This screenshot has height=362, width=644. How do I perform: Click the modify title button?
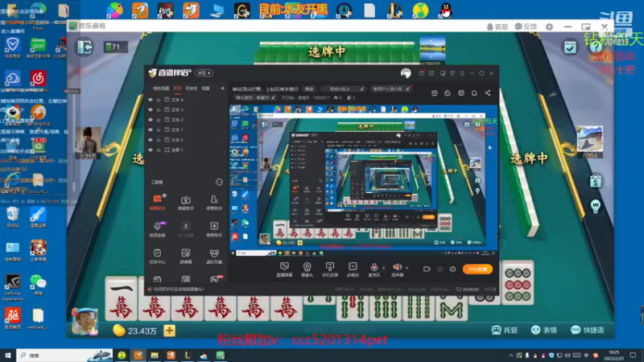pyautogui.click(x=309, y=88)
